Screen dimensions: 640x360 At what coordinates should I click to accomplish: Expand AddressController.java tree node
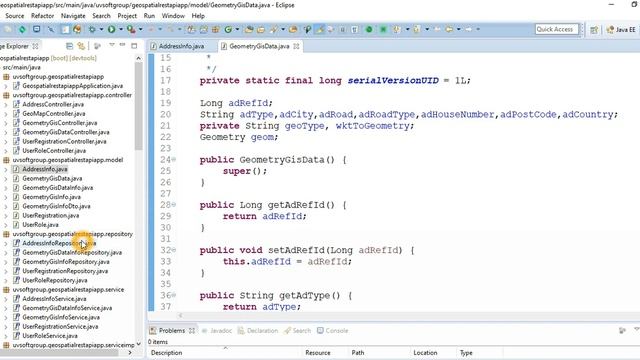[5, 104]
